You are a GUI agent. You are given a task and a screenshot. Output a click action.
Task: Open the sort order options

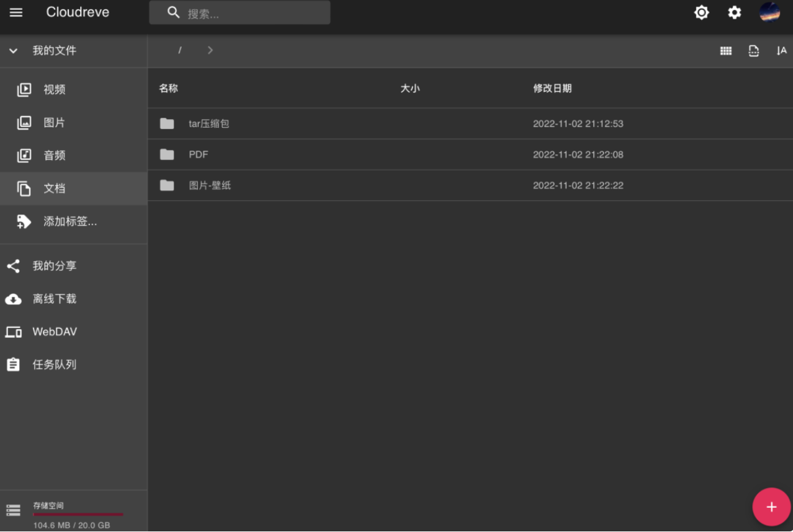(x=781, y=51)
